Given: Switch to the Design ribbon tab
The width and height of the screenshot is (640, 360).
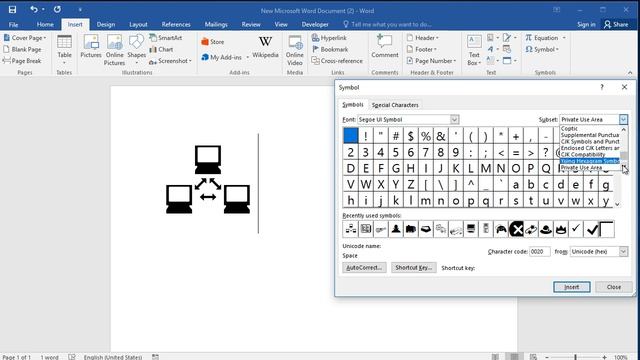Looking at the screenshot, I should (106, 24).
